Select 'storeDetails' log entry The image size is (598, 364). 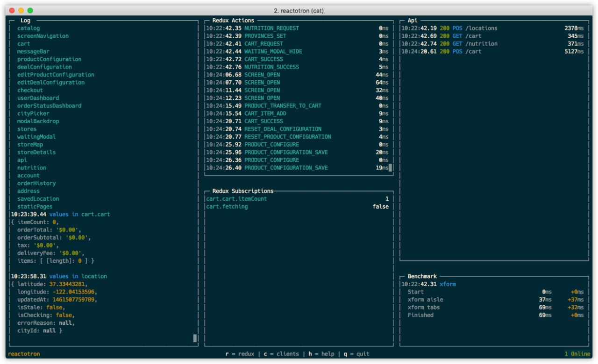[x=36, y=152]
